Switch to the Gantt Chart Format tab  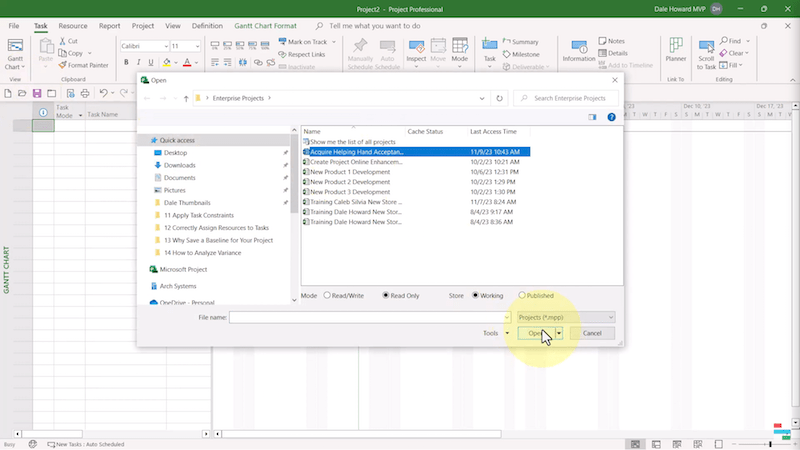coord(265,26)
